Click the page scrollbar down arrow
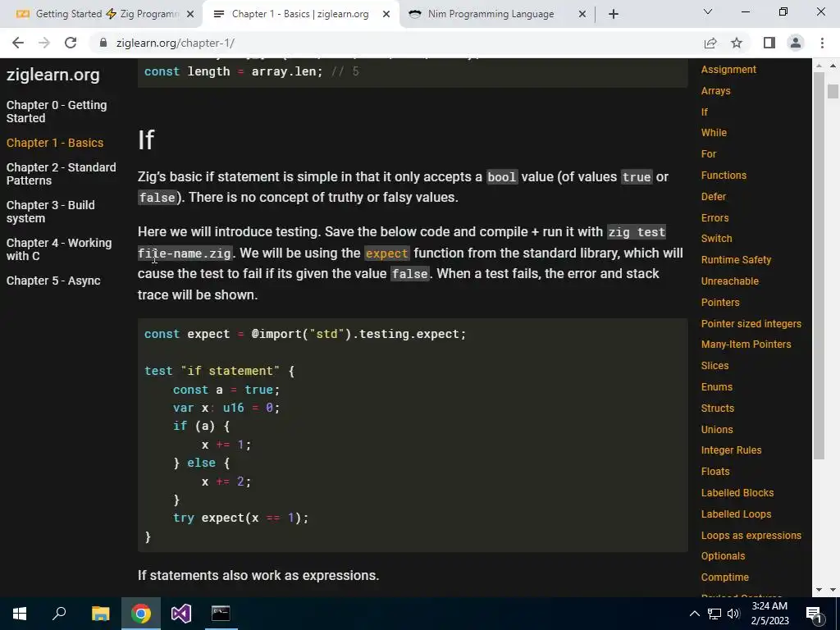This screenshot has height=630, width=840. [x=833, y=590]
